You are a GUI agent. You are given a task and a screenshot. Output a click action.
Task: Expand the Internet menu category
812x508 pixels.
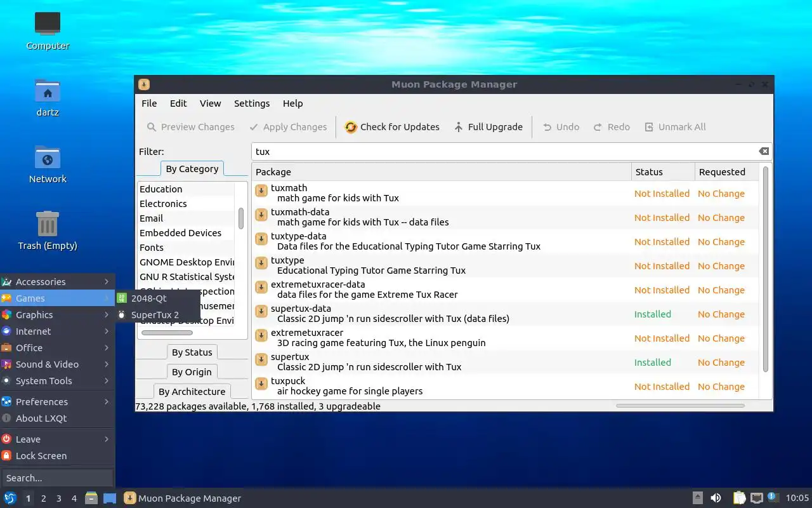click(x=57, y=331)
